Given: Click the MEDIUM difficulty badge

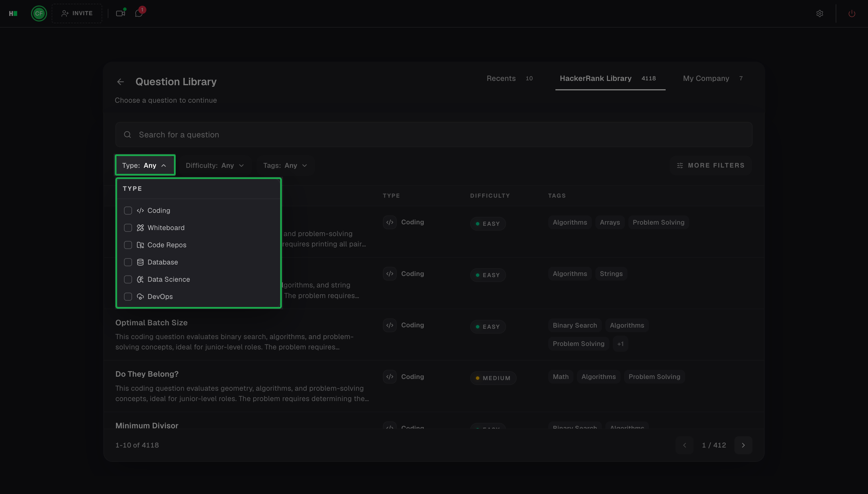Looking at the screenshot, I should tap(493, 378).
